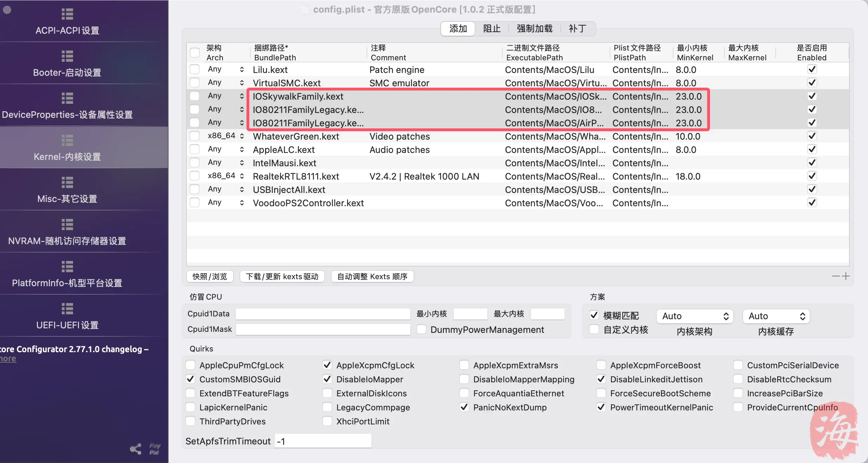Open the Misc settings sidebar icon
Image resolution: width=868 pixels, height=463 pixels.
click(x=67, y=182)
